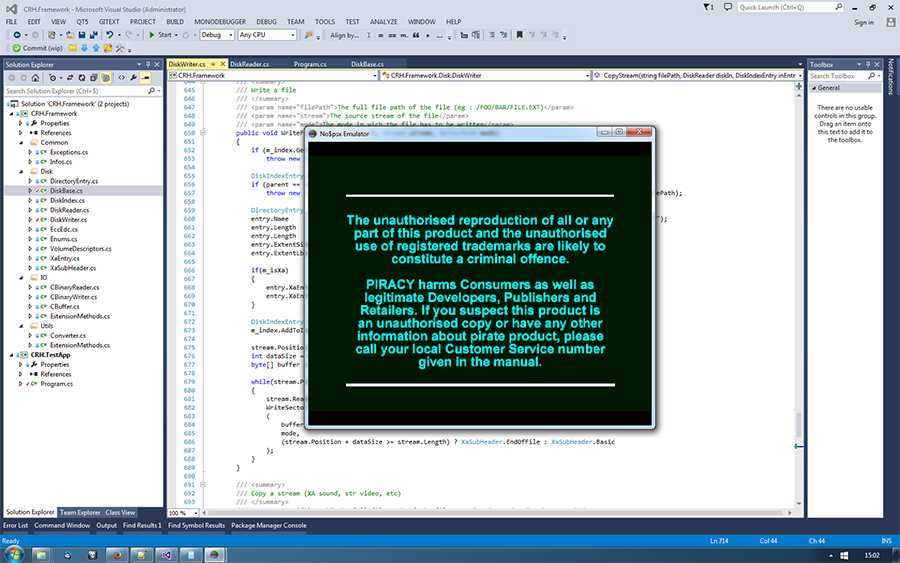Screen dimensions: 900x563
Task: Click the Sign in link
Action: click(x=864, y=22)
